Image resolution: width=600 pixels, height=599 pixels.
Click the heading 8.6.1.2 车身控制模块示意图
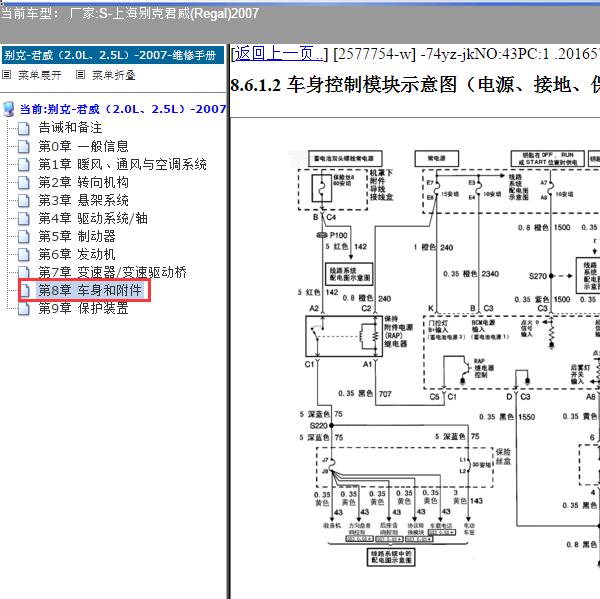click(x=415, y=85)
